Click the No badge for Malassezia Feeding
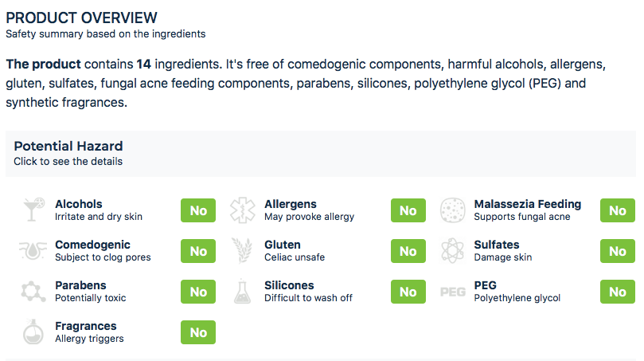Screen dimensions: 644x361 617,210
